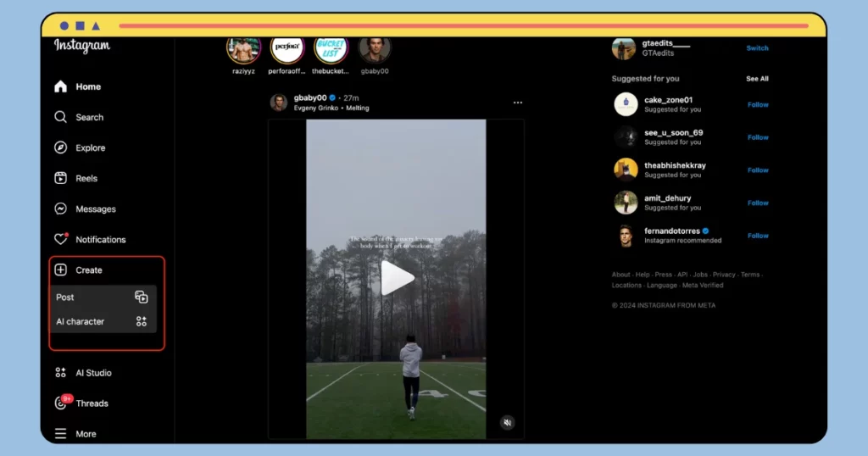Open the Meta Verified footer link

pos(703,285)
